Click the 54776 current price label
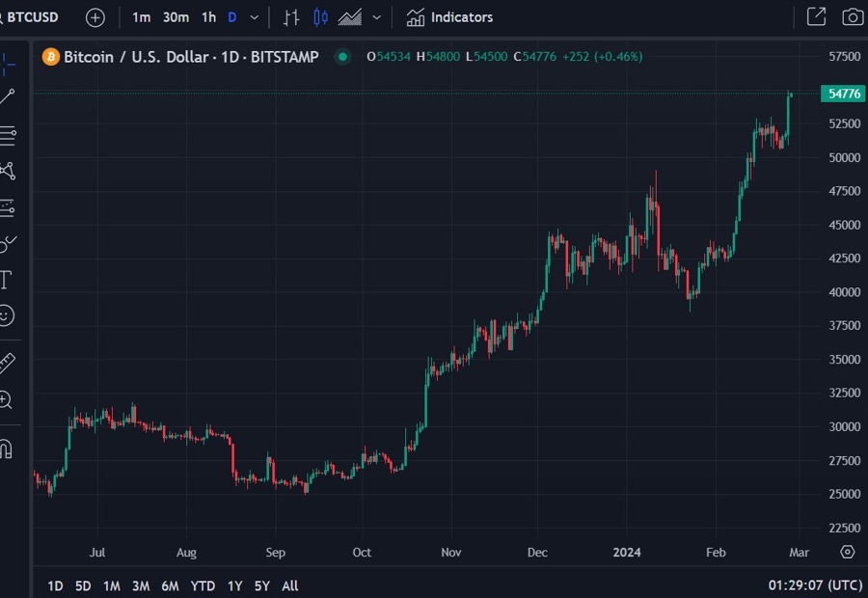Image resolution: width=868 pixels, height=598 pixels. tap(844, 94)
